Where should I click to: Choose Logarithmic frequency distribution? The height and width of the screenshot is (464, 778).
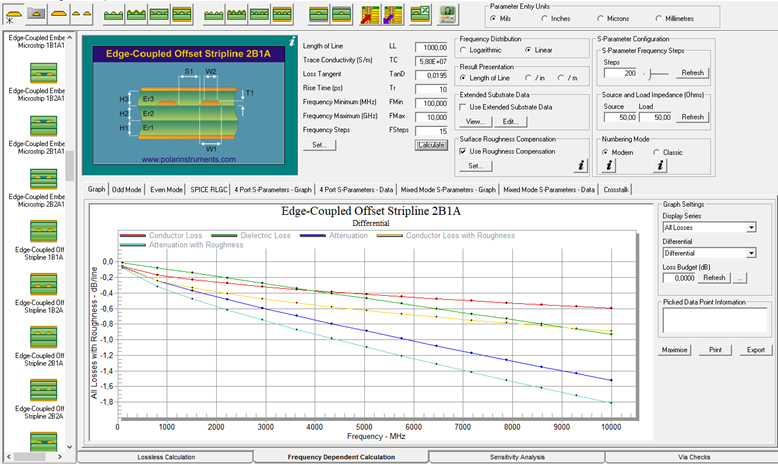[x=463, y=50]
